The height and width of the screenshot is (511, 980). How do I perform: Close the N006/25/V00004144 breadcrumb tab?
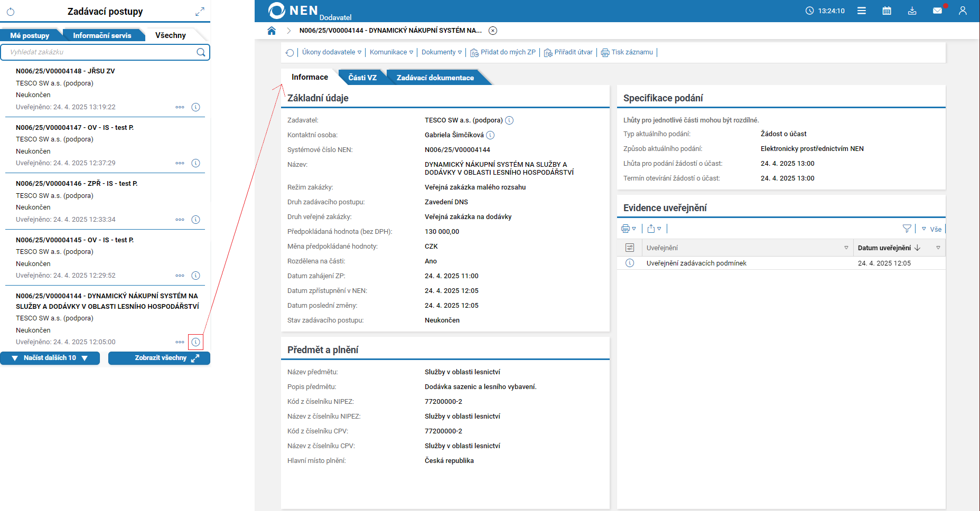pos(493,31)
